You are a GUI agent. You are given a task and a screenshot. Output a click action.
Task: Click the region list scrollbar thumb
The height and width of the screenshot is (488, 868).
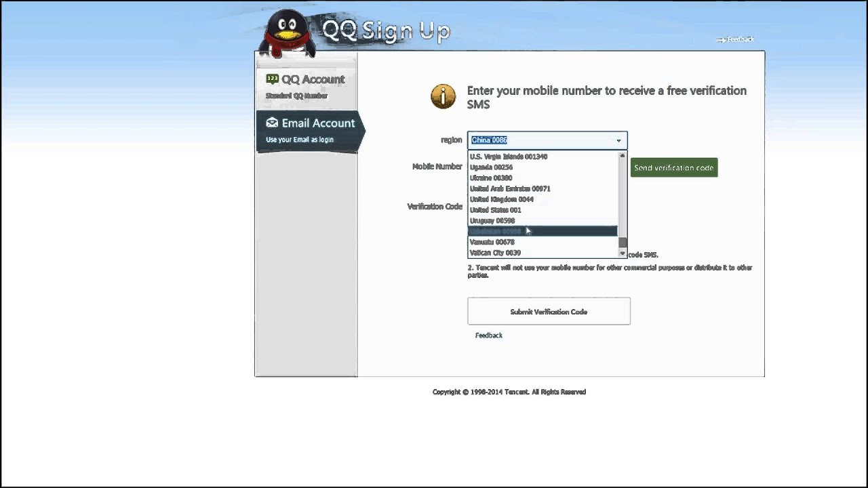point(623,243)
